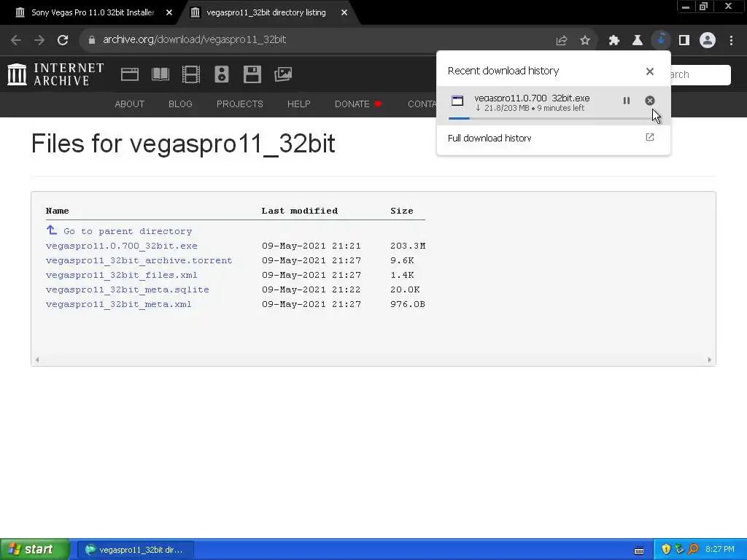Click the browser forward arrow
Image resolution: width=747 pixels, height=560 pixels.
(x=39, y=40)
